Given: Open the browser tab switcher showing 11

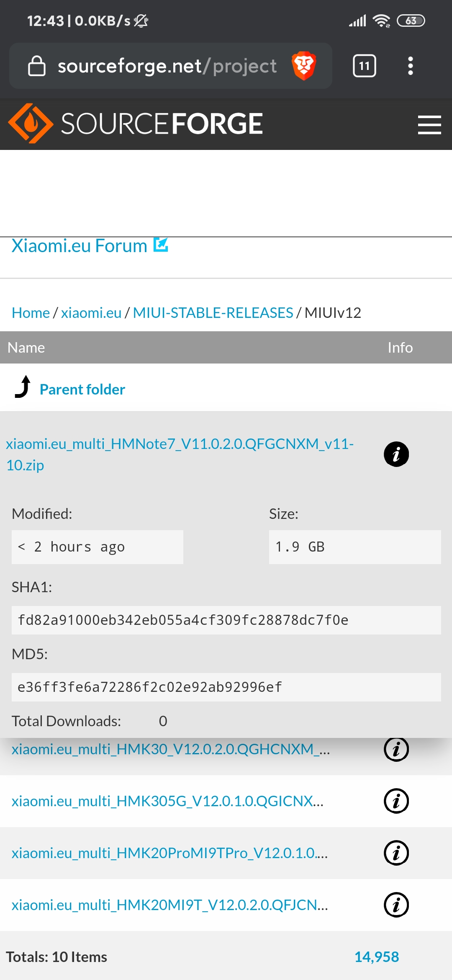Looking at the screenshot, I should [364, 66].
